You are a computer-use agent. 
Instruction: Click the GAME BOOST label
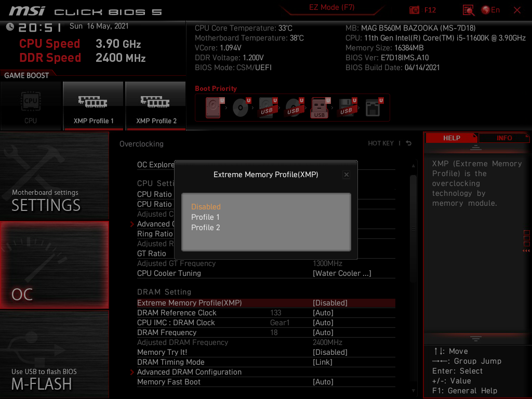[x=26, y=75]
